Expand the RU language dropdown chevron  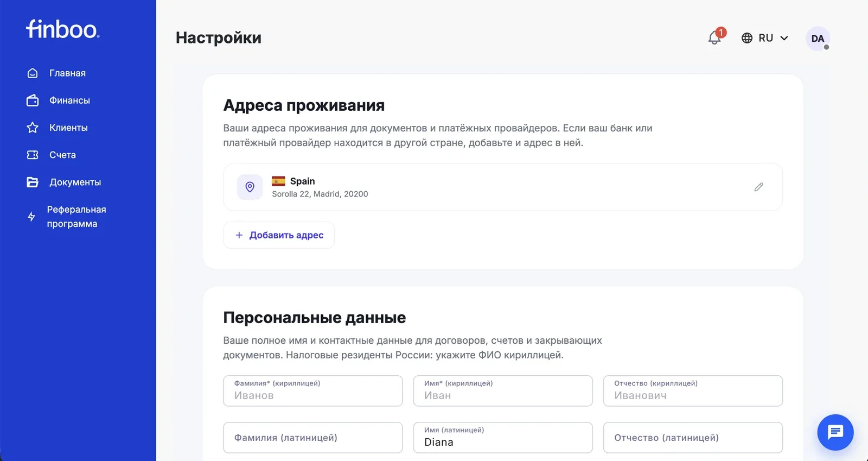pyautogui.click(x=784, y=38)
